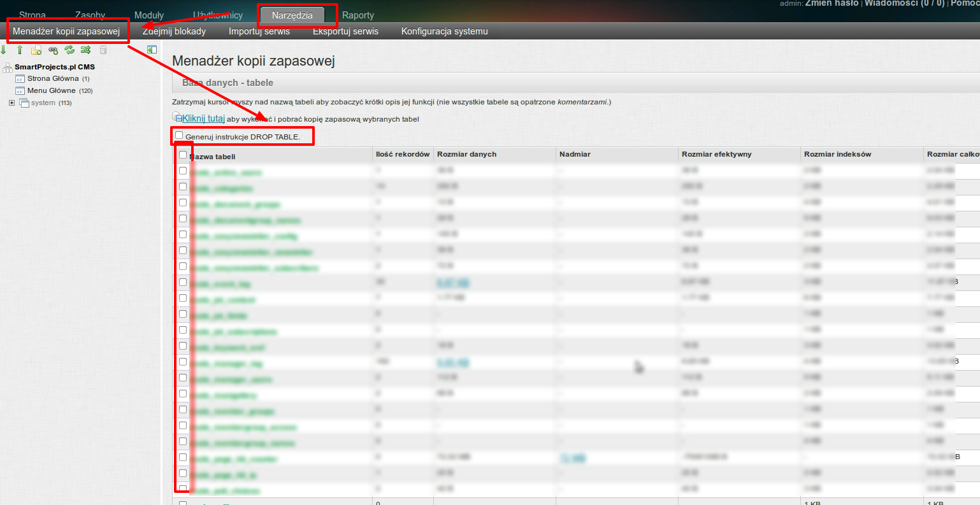Click the Nadmiar column header
Screen dimensions: 980x505
tap(575, 154)
